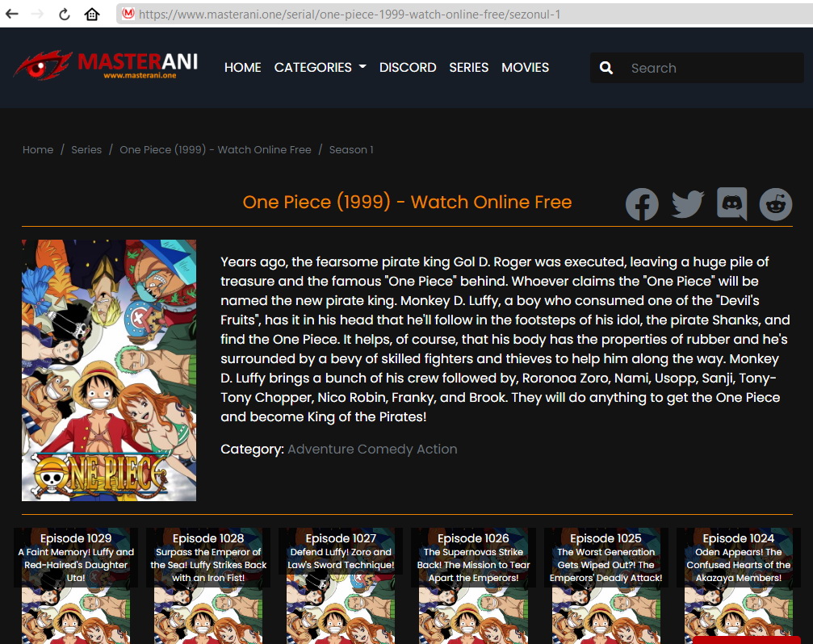Share on Twitter bird icon
This screenshot has width=813, height=644.
click(688, 203)
